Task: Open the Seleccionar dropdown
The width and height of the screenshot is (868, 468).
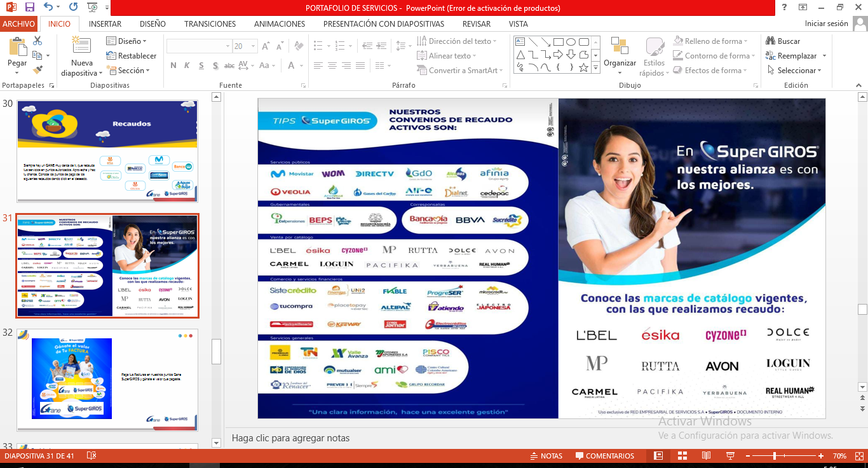Action: pyautogui.click(x=794, y=71)
